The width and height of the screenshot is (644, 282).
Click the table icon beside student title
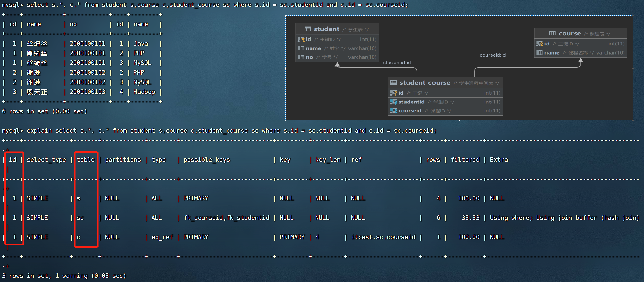pos(307,29)
